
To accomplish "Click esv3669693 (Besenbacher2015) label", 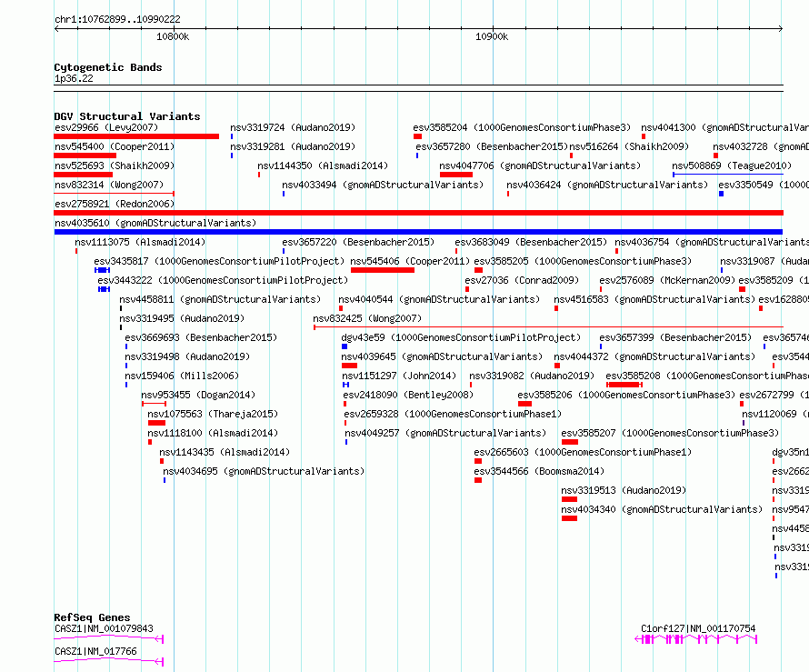I will click(201, 337).
